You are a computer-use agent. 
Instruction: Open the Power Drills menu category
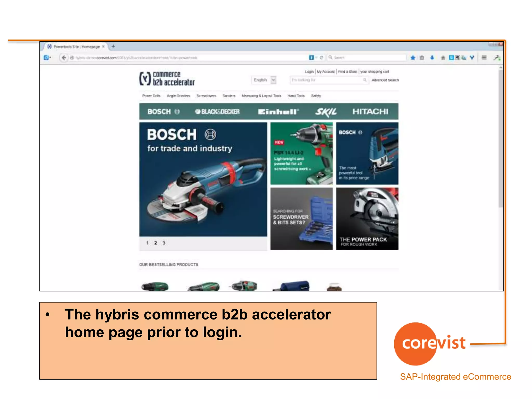[x=151, y=96]
